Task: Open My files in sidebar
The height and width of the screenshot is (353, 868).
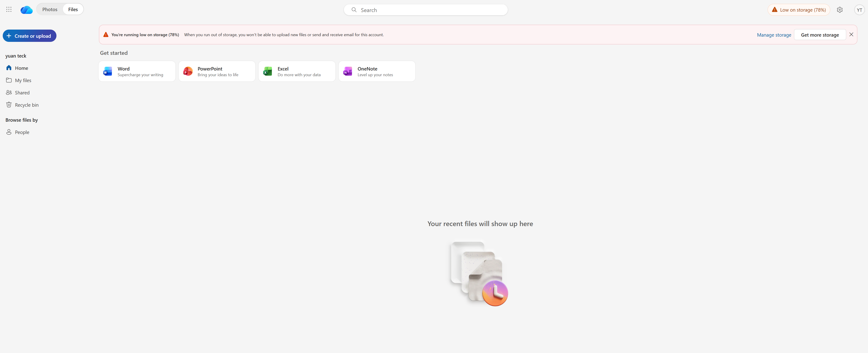Action: [x=23, y=80]
